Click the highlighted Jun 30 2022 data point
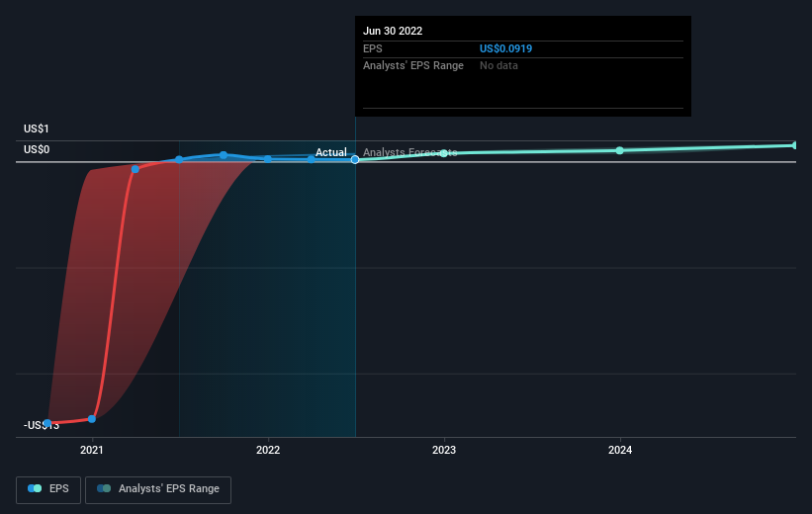Viewport: 812px width, 514px height. pos(355,159)
